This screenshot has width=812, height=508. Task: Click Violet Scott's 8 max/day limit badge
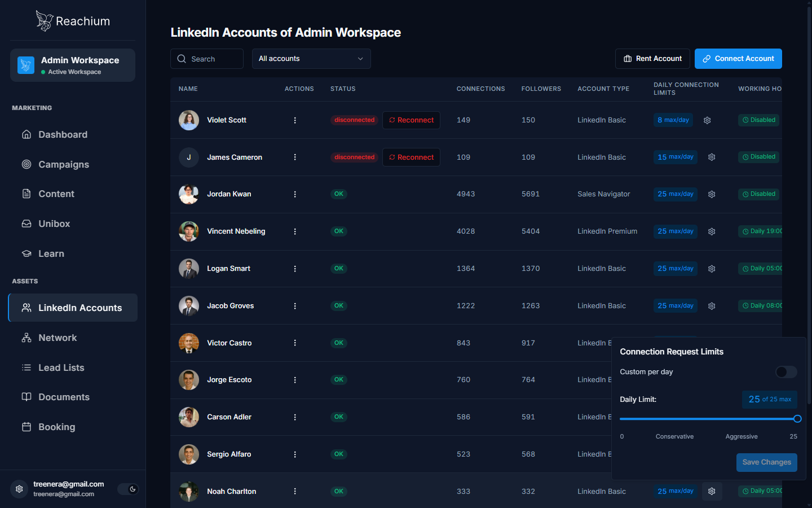pos(673,120)
